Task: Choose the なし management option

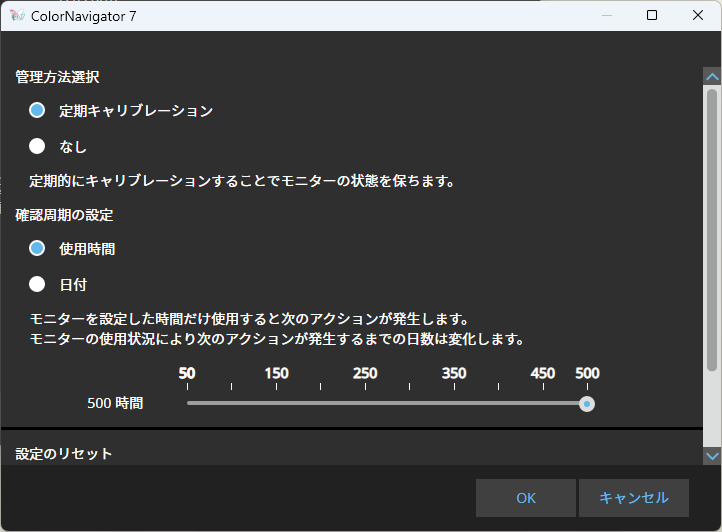Action: pyautogui.click(x=37, y=146)
